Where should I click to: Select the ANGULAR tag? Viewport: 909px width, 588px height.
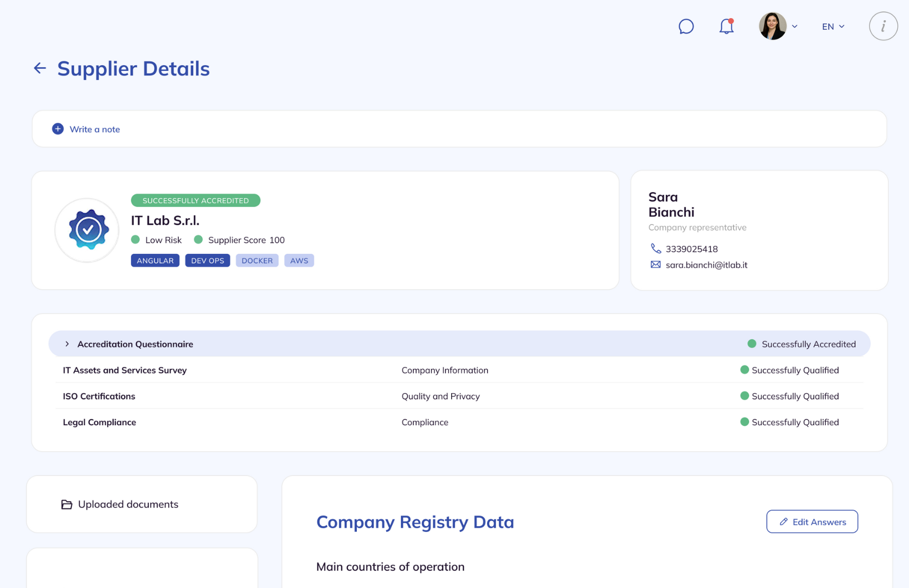[x=155, y=260]
